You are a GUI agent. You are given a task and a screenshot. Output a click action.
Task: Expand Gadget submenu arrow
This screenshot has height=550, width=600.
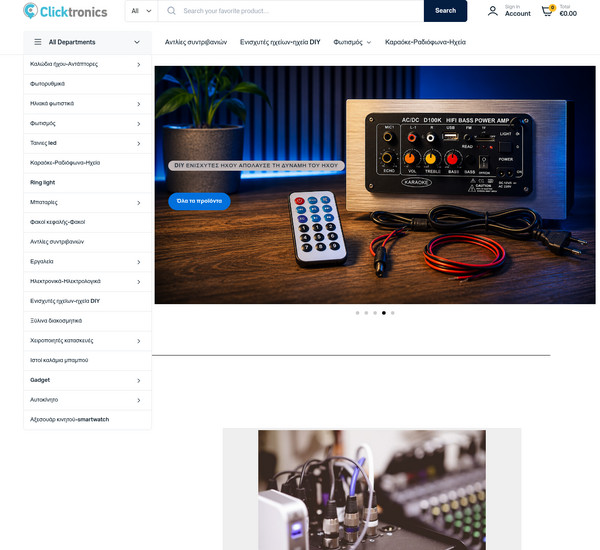(x=139, y=380)
